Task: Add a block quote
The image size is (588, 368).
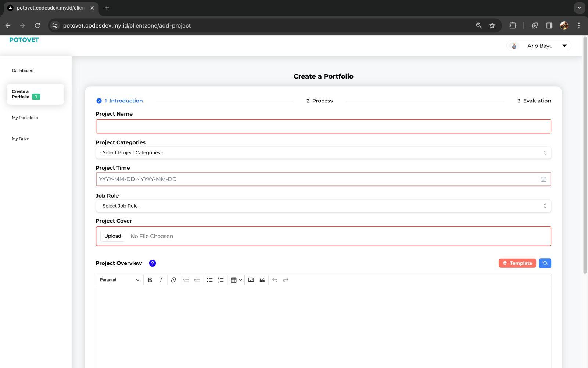Action: click(262, 280)
